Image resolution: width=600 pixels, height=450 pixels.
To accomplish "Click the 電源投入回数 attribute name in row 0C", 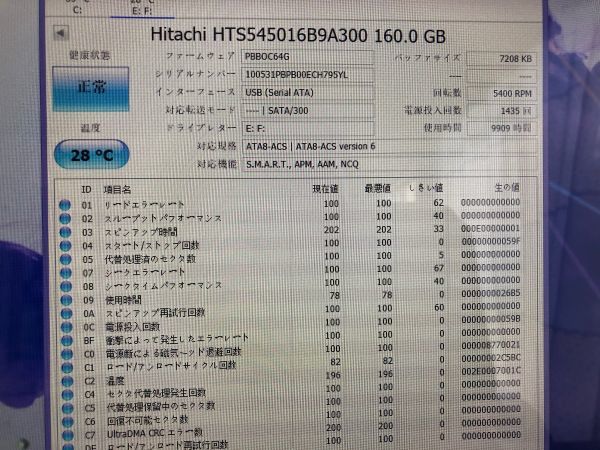I will click(132, 327).
